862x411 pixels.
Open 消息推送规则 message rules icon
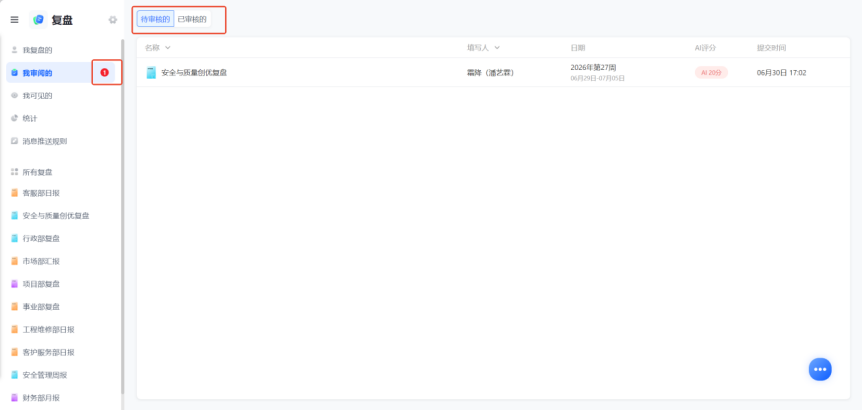point(14,141)
